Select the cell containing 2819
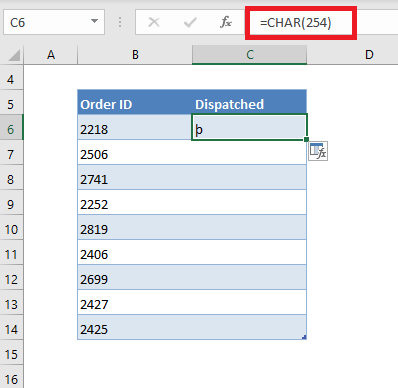 135,229
